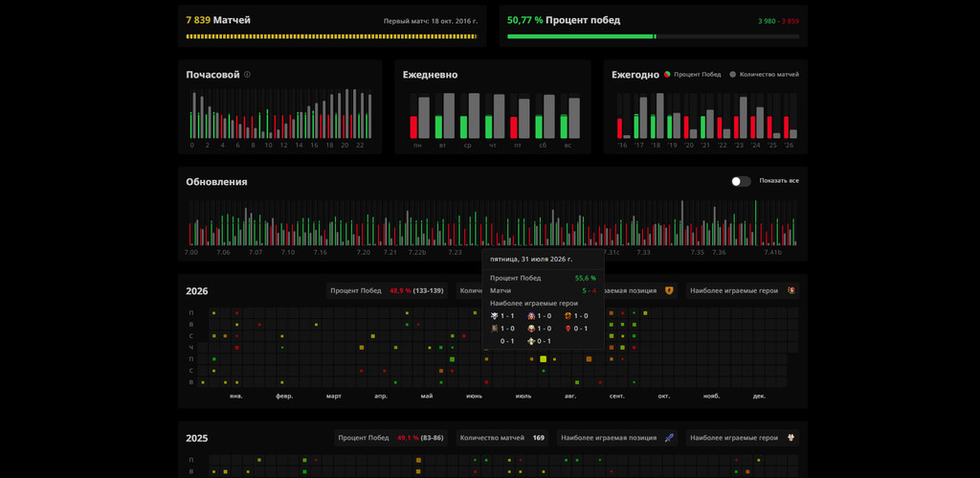
Task: Pick the tooltip hero icon with 1 - 1 record
Action: [x=495, y=316]
